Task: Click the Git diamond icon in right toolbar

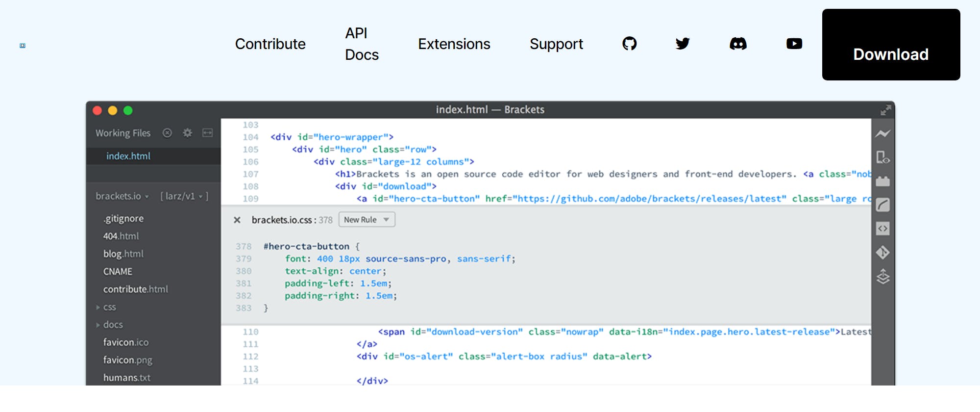Action: [883, 253]
